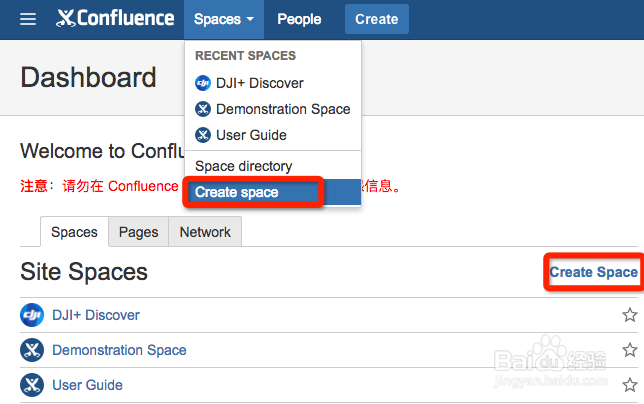Star the Demonstration Space row
644x404 pixels.
click(630, 350)
